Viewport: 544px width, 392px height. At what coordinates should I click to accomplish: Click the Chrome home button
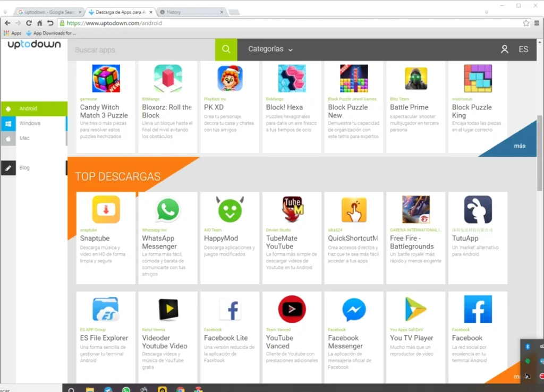point(39,23)
